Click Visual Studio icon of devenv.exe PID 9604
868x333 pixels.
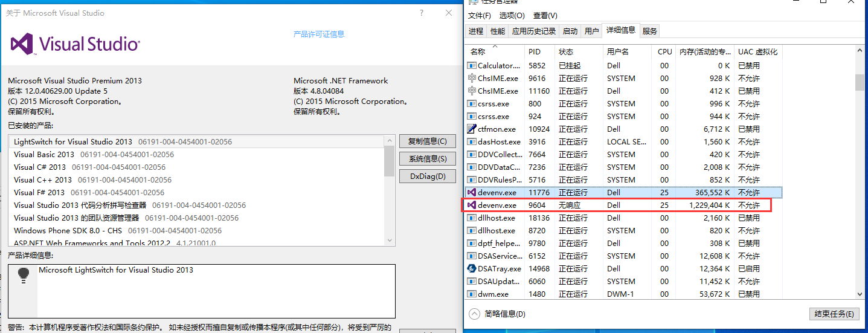(x=472, y=205)
